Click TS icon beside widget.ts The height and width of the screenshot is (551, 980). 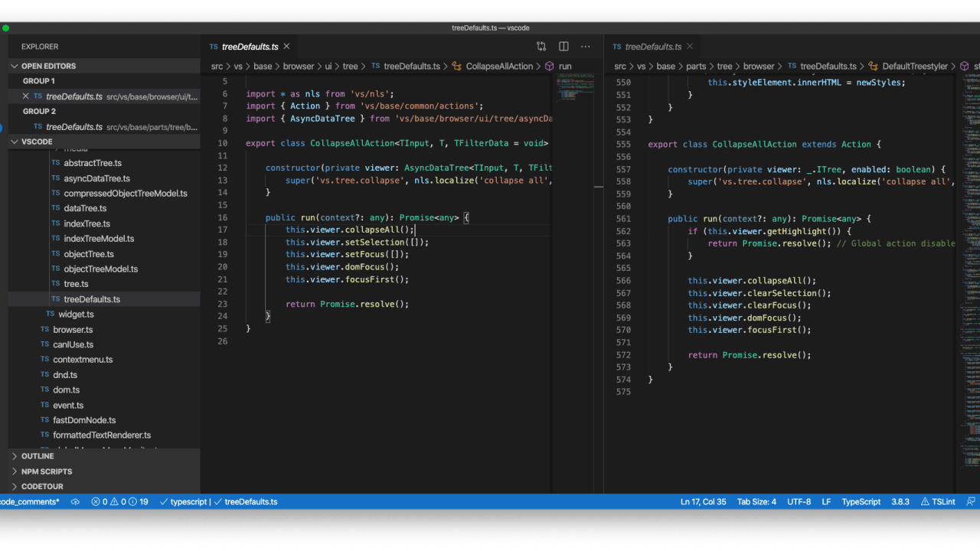tap(51, 315)
